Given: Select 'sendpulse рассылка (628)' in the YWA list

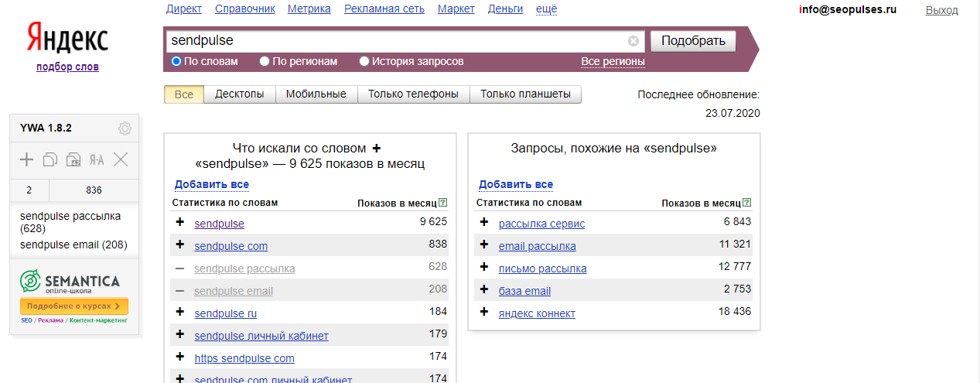Looking at the screenshot, I should pyautogui.click(x=70, y=222).
